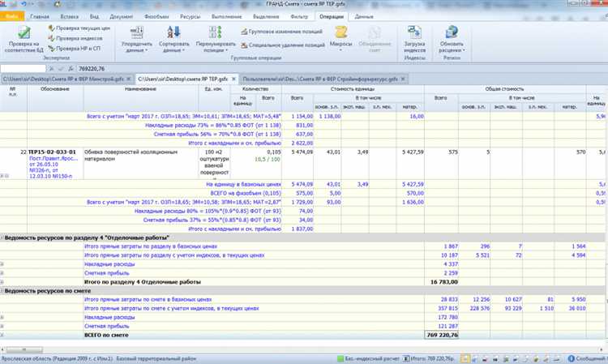Click 'Загрузка индексов' icon
This screenshot has height=364, width=608.
[413, 32]
